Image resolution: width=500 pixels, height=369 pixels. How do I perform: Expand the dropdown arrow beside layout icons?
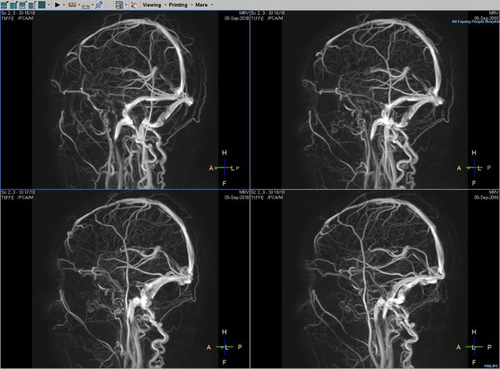(x=49, y=5)
